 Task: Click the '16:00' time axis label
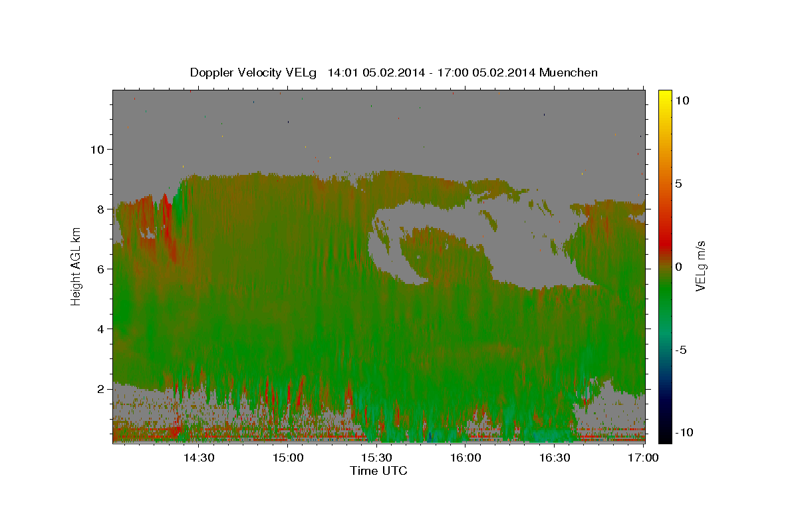466,458
